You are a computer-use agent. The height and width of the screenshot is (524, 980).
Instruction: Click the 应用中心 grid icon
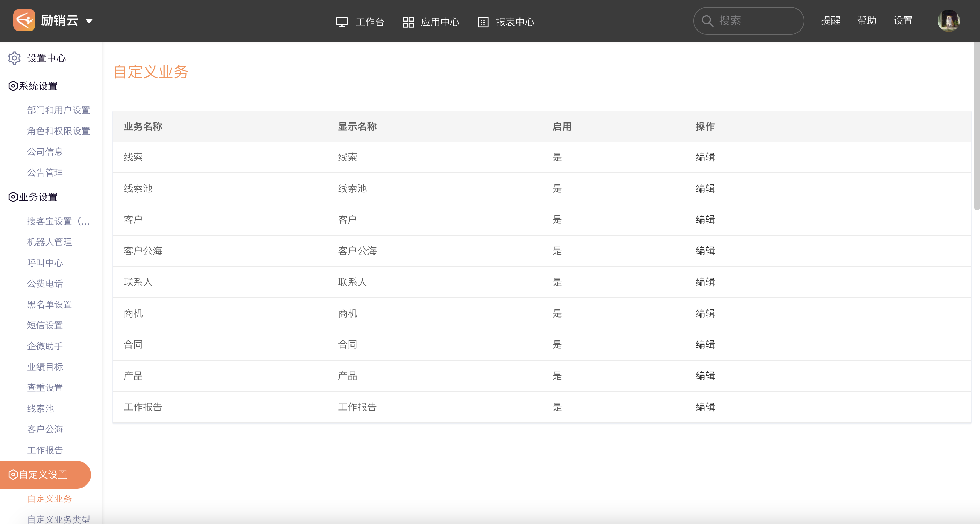pyautogui.click(x=408, y=22)
